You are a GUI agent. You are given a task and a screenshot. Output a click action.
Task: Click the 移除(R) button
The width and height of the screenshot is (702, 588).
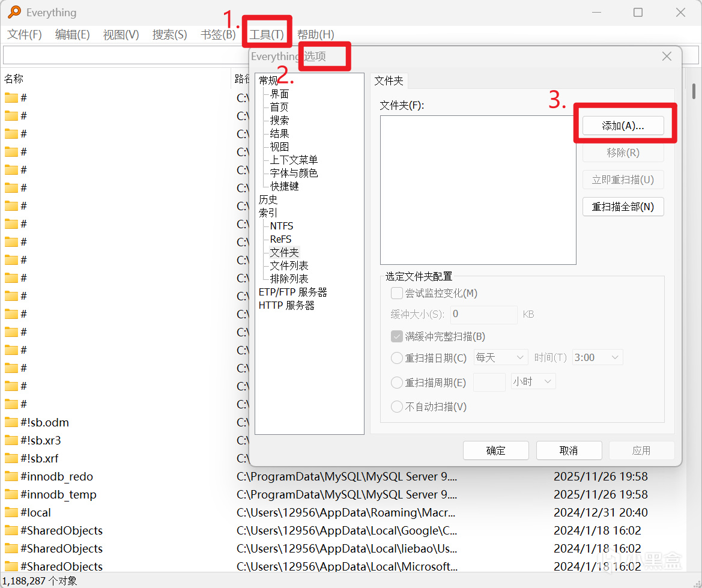coord(623,153)
